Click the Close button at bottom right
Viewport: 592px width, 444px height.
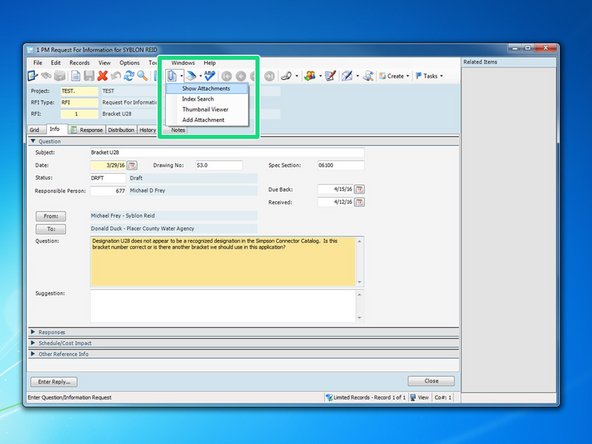(431, 381)
